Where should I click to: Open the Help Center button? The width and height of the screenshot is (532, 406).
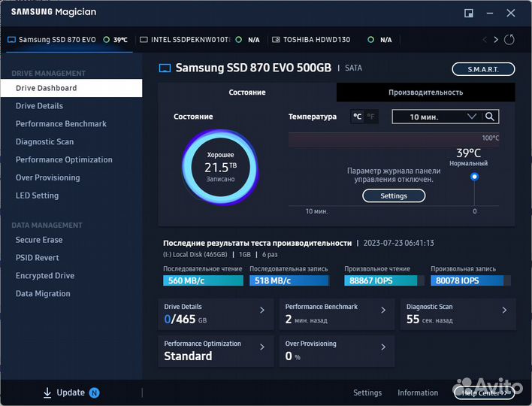coord(484,393)
